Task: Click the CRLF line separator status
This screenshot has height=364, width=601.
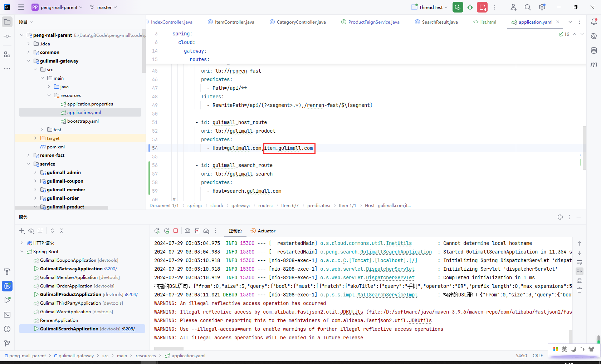Action: pyautogui.click(x=538, y=356)
